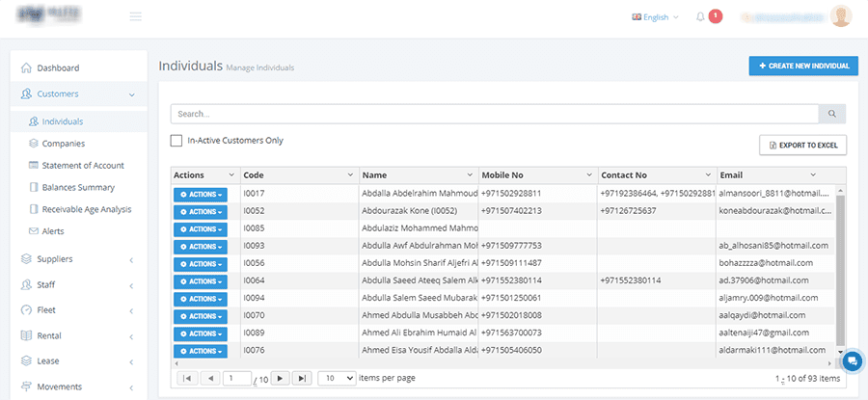Click Create New Individual button
The height and width of the screenshot is (400, 868).
(x=803, y=66)
